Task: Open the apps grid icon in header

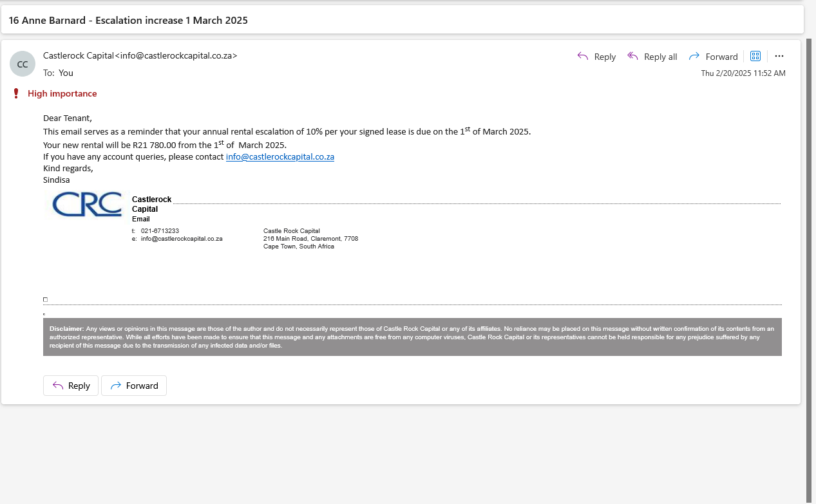Action: click(x=756, y=56)
